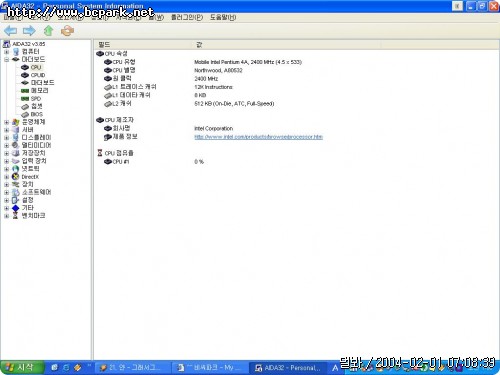Select the "512 KB (On-Die, ATC, Full-Speed)" value

point(234,104)
